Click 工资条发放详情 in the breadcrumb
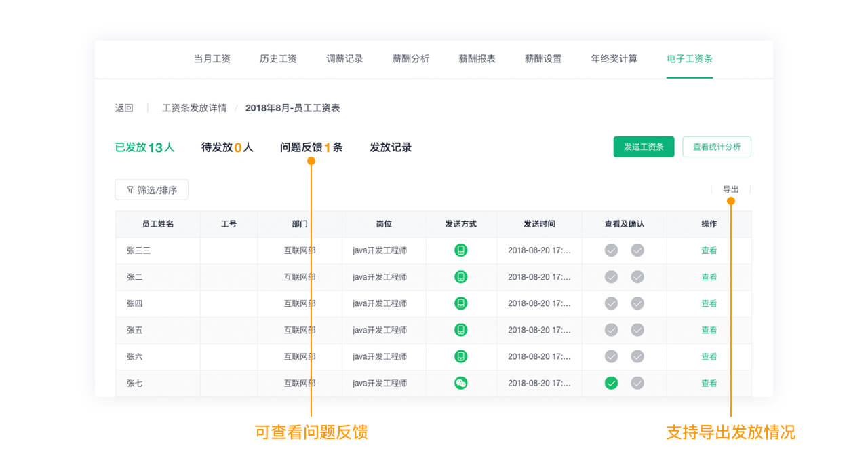The width and height of the screenshot is (868, 467). [x=195, y=108]
